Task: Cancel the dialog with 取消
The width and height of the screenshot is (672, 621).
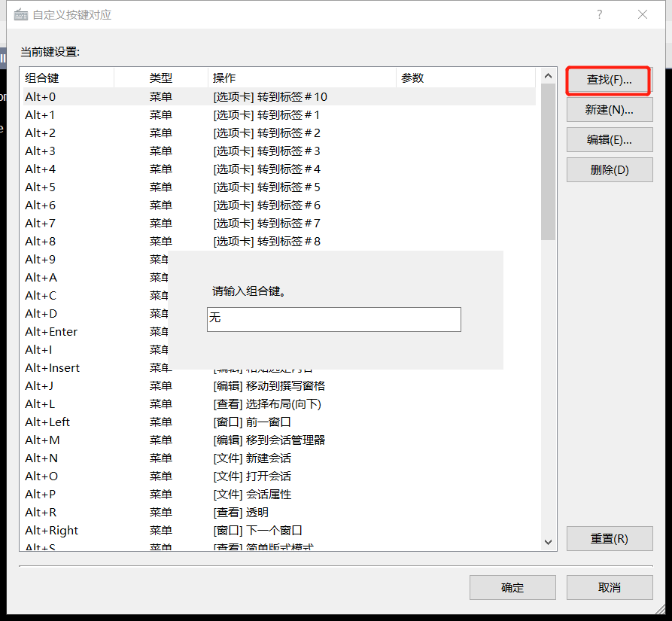Action: pos(610,587)
